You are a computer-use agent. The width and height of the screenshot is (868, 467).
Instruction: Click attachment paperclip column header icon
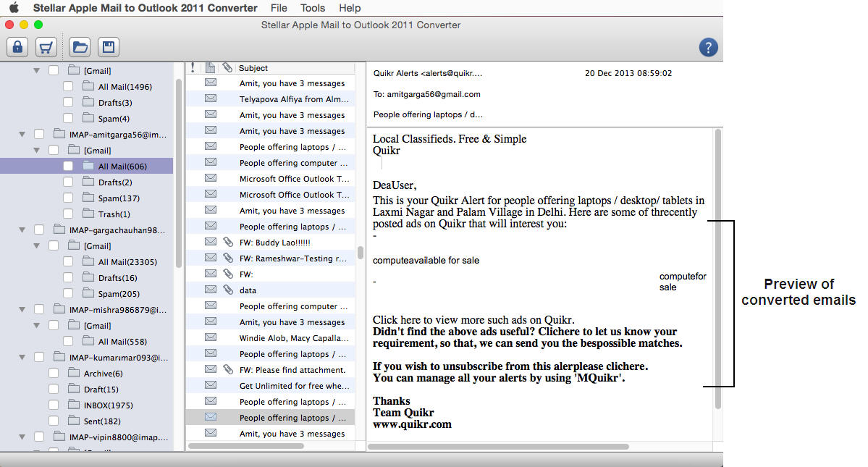click(x=227, y=68)
